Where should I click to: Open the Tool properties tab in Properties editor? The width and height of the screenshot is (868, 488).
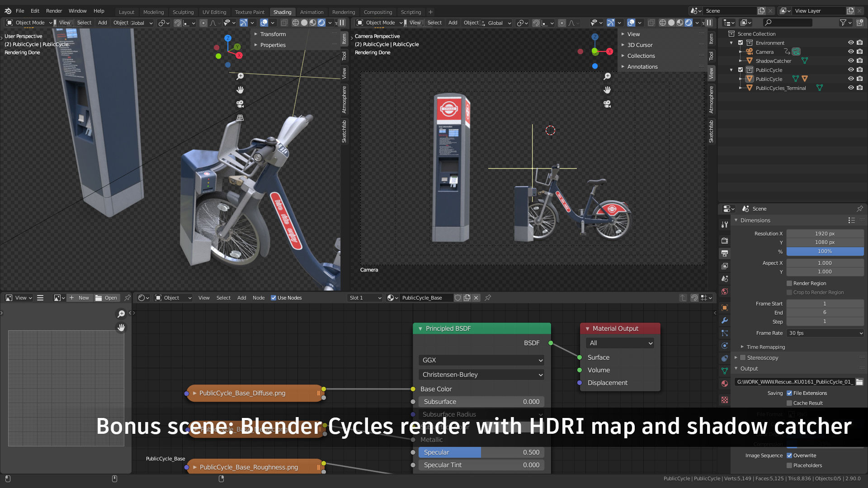pyautogui.click(x=725, y=225)
